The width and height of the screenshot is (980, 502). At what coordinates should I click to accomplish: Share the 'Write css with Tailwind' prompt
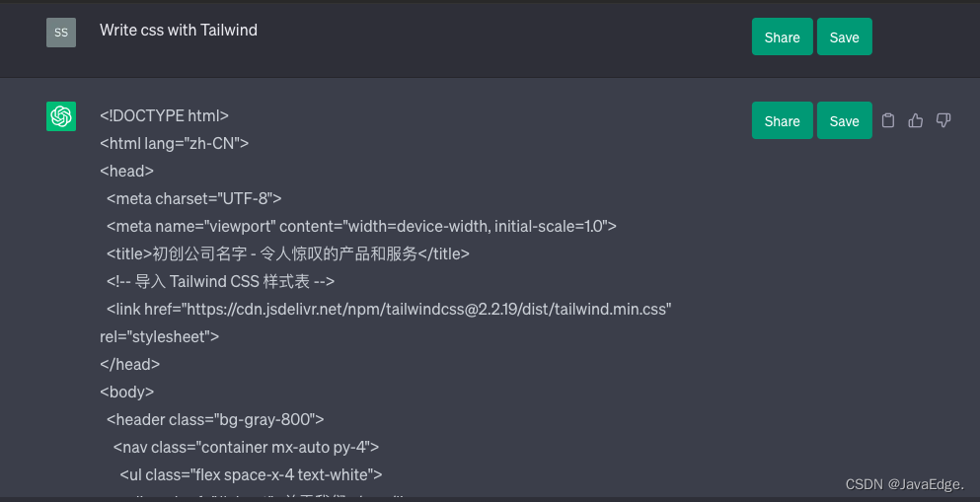coord(782,36)
